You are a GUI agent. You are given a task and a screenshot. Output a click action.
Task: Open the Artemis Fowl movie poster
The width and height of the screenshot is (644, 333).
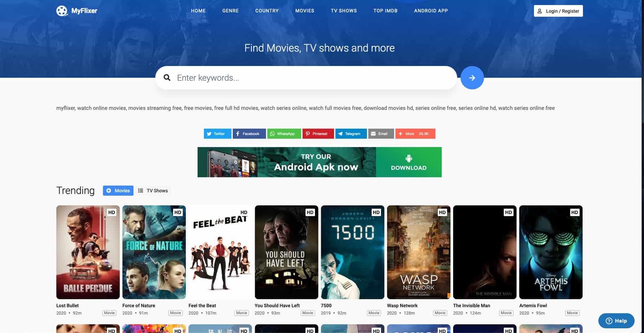[x=551, y=252]
